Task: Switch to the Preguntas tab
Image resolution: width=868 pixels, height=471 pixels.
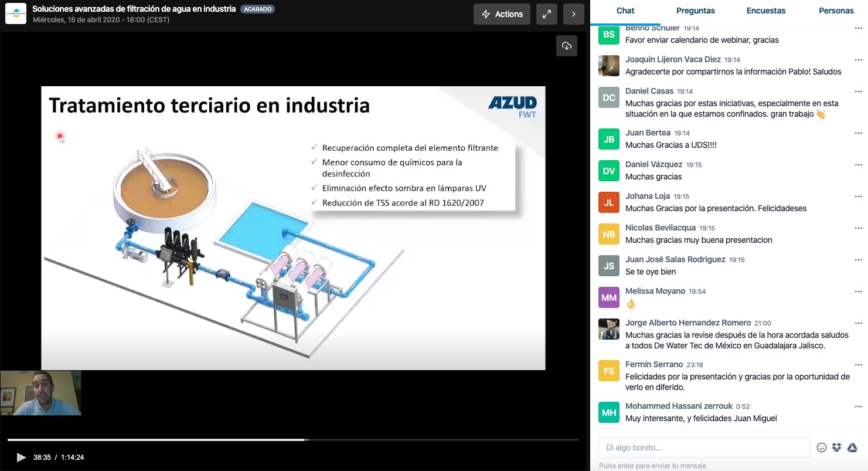Action: [695, 11]
